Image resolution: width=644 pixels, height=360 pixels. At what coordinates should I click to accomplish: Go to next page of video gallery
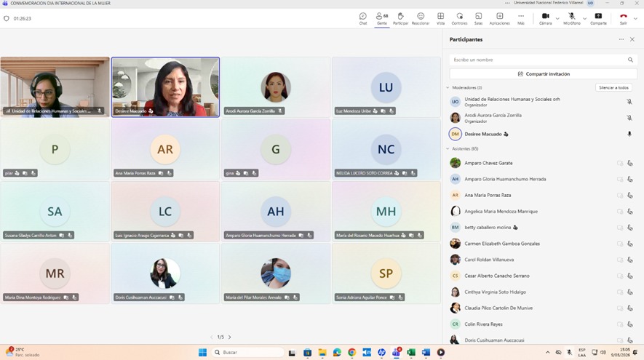[x=230, y=337]
